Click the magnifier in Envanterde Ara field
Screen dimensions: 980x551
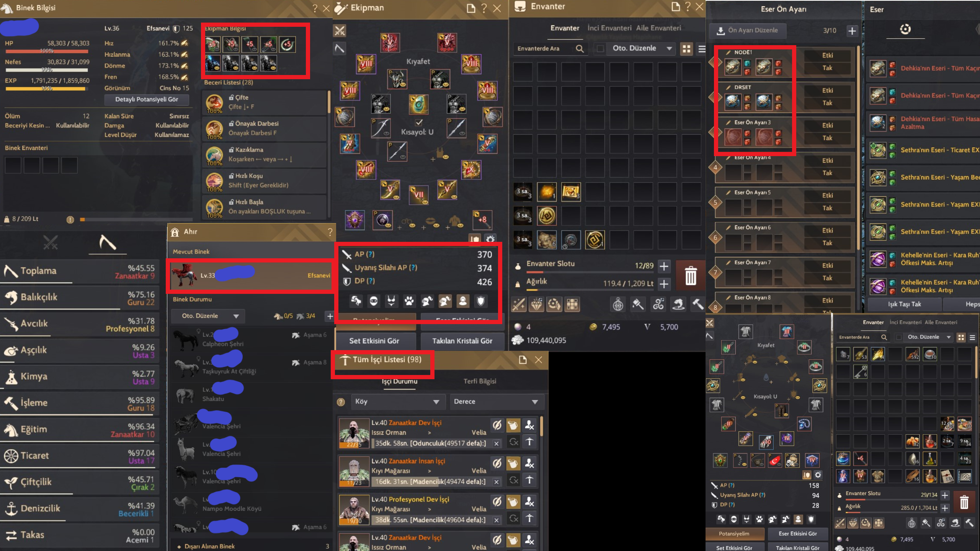[580, 49]
